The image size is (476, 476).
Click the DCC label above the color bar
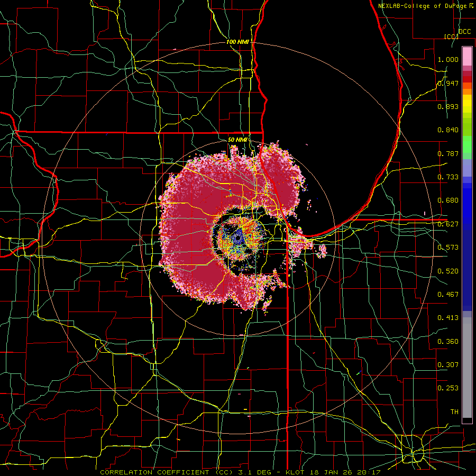point(464,32)
